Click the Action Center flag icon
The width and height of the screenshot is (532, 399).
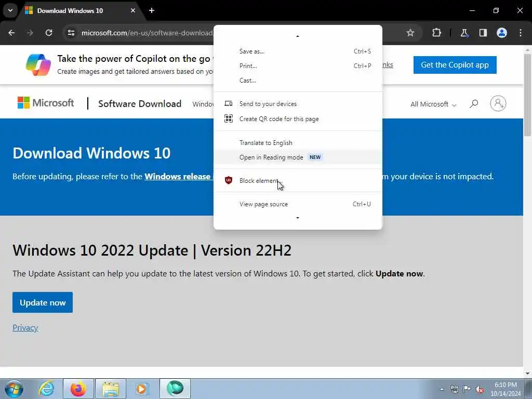tap(467, 389)
